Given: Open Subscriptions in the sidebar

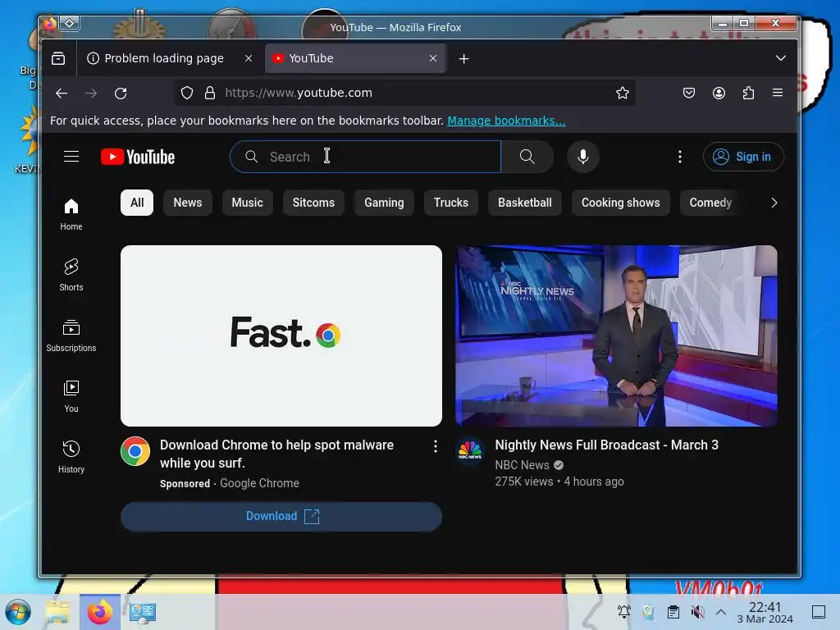Looking at the screenshot, I should [x=71, y=336].
